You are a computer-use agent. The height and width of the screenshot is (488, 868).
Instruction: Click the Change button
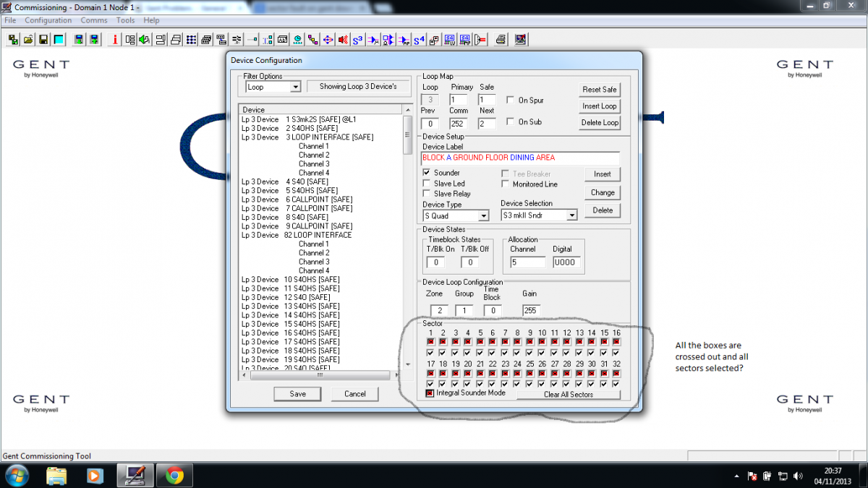(x=603, y=192)
